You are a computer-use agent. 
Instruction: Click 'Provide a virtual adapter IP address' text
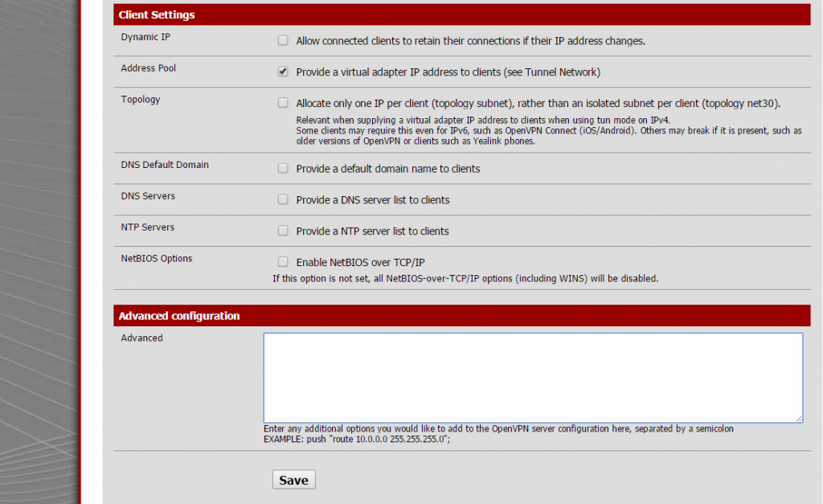[x=448, y=72]
